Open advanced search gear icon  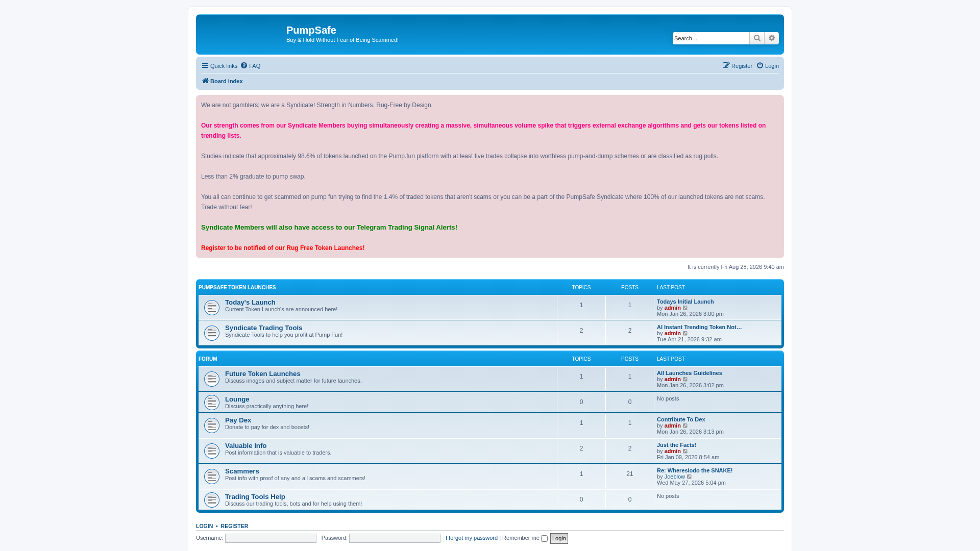(x=772, y=38)
